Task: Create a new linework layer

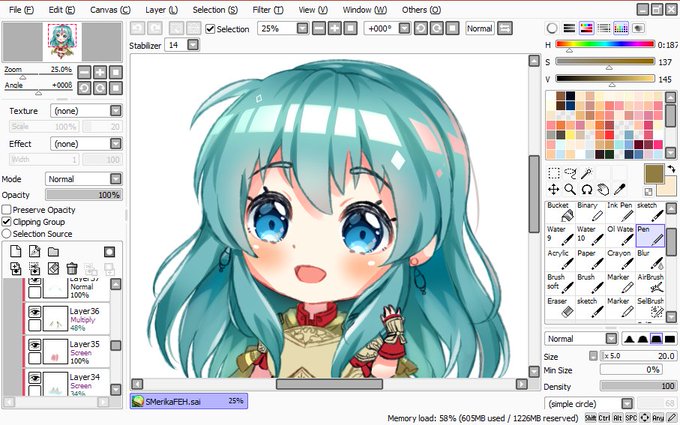Action: pyautogui.click(x=34, y=252)
